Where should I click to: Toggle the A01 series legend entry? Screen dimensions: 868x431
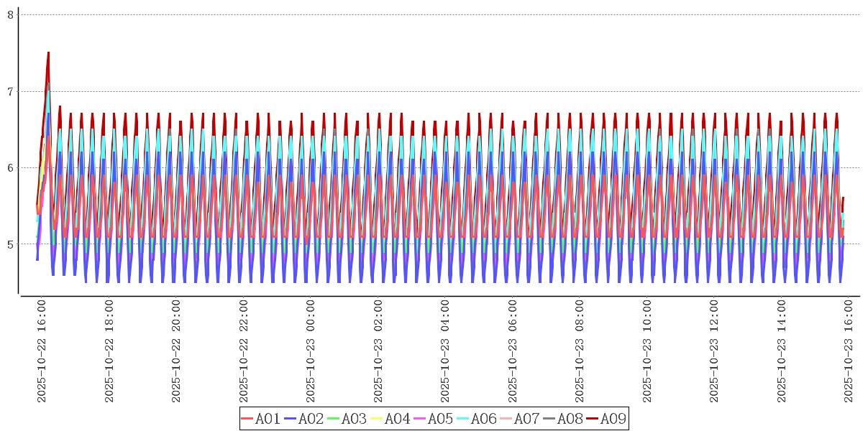260,419
